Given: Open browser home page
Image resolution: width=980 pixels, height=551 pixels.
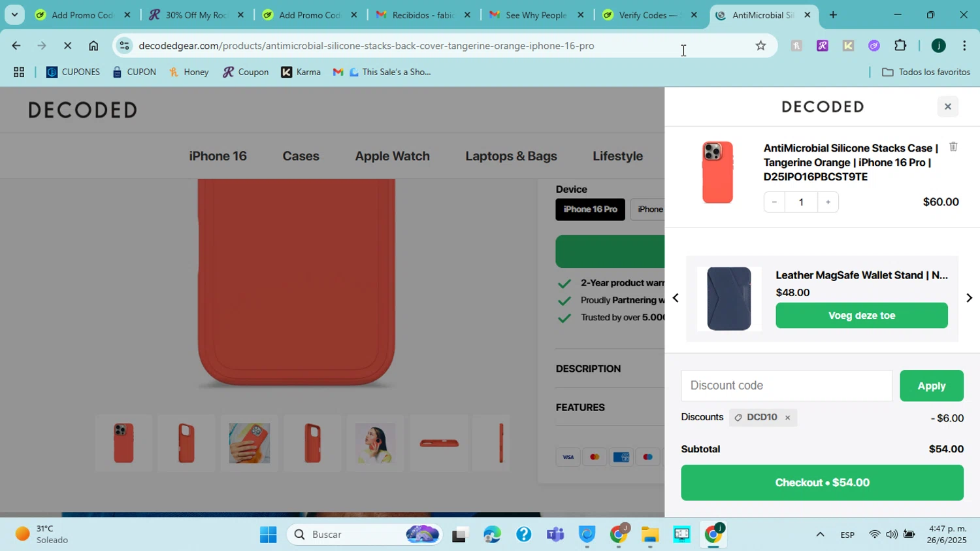Looking at the screenshot, I should click(93, 46).
